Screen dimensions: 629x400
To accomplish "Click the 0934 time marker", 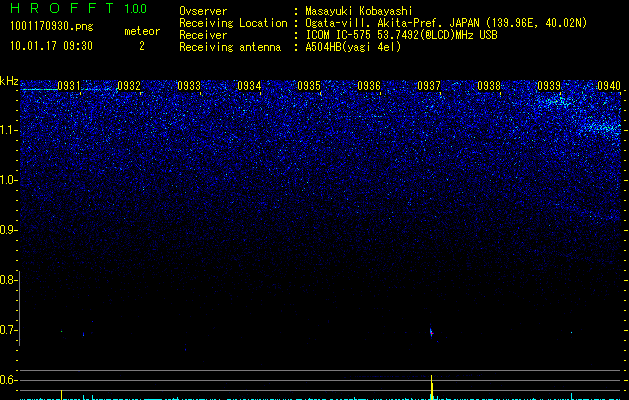I will [x=249, y=86].
